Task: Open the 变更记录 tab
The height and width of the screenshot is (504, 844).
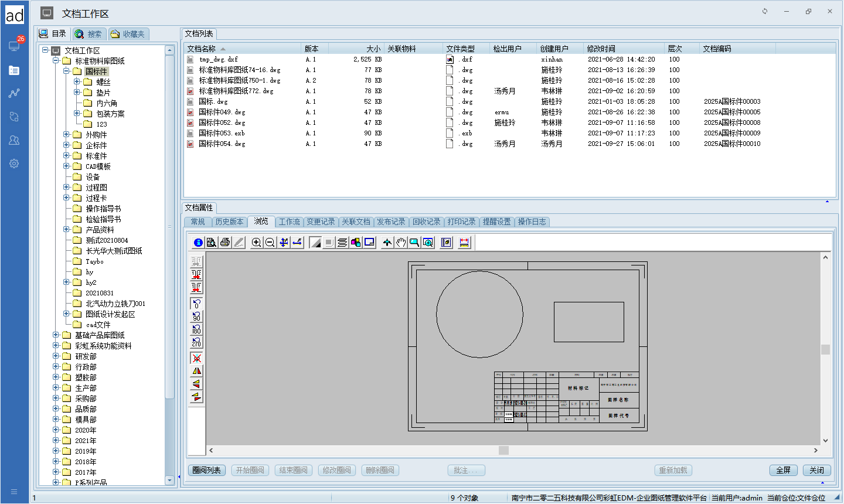Action: point(321,222)
